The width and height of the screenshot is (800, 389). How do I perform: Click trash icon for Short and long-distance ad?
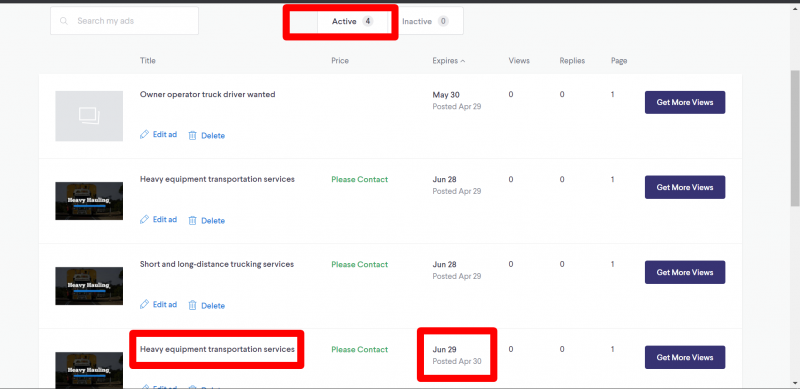tap(192, 305)
